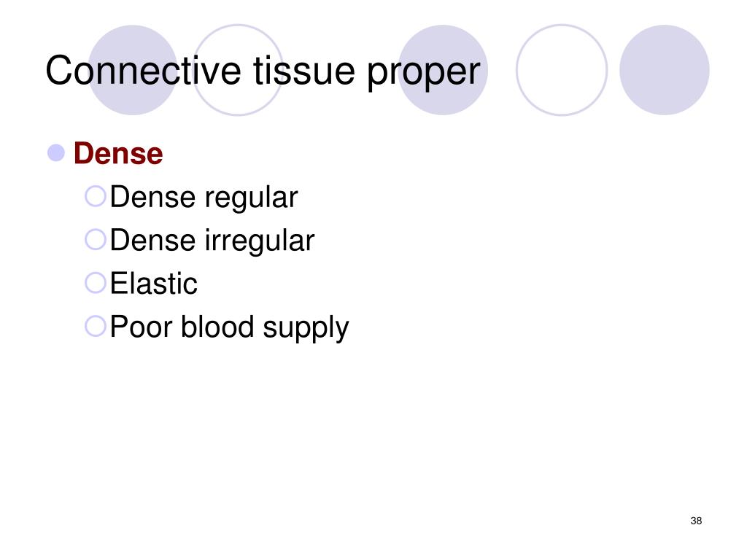
Task: Click the word proper in the title
Action: pos(424,74)
